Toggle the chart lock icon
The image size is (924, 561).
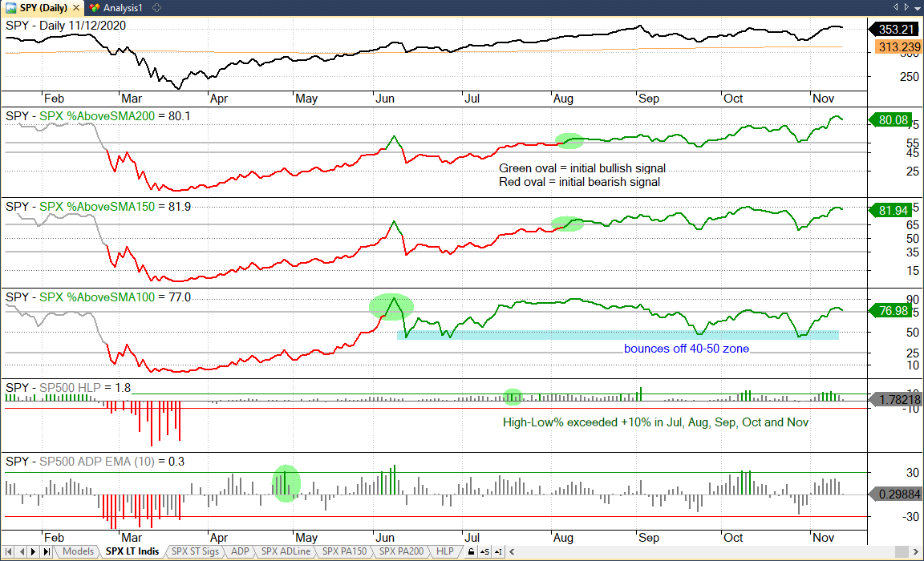click(x=471, y=551)
